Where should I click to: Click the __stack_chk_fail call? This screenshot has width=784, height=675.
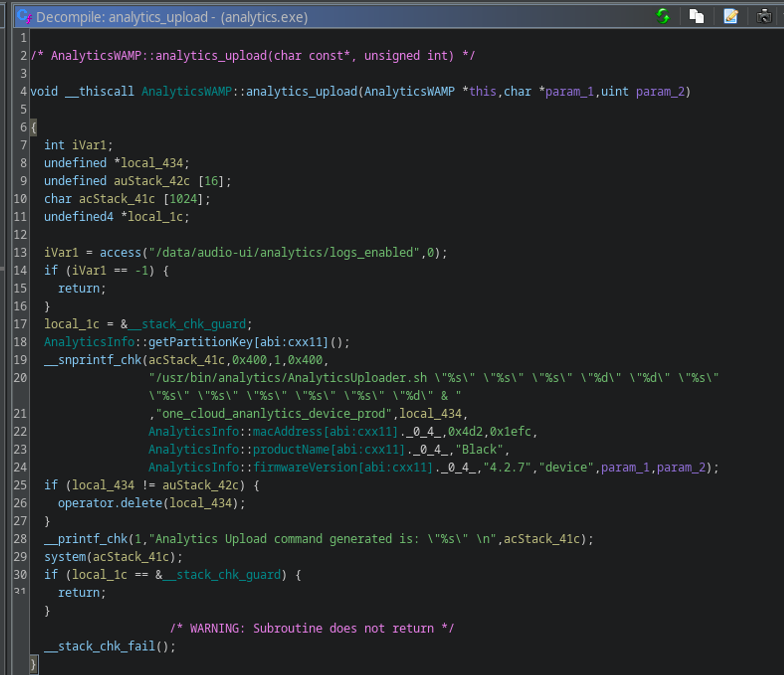[100, 646]
